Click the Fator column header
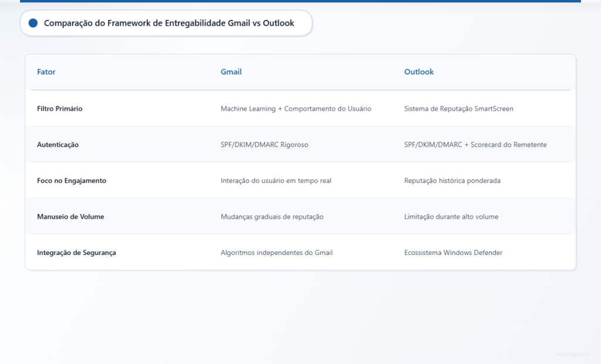 pyautogui.click(x=46, y=72)
